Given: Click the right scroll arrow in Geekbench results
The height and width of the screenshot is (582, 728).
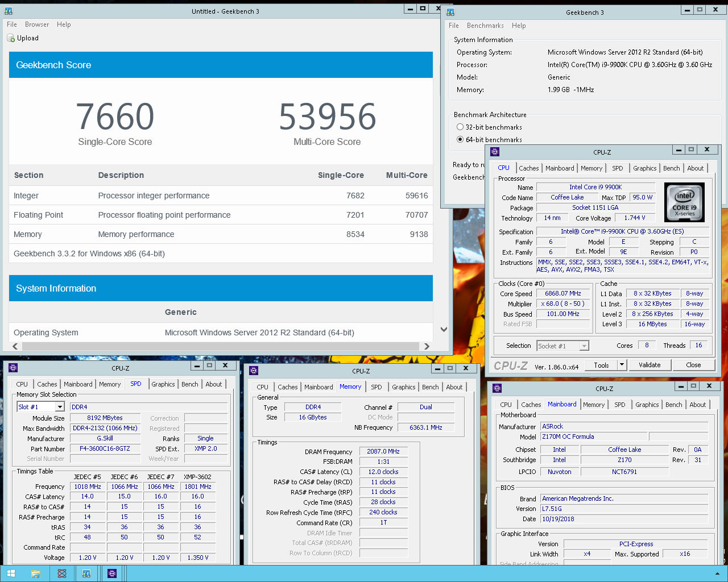Looking at the screenshot, I should tap(427, 346).
